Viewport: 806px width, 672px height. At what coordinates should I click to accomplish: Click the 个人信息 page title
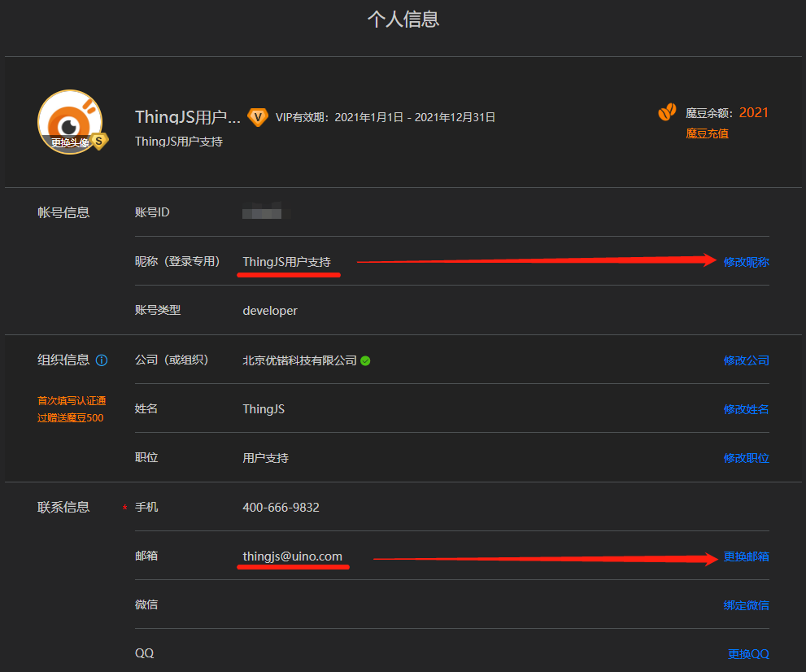pyautogui.click(x=403, y=19)
